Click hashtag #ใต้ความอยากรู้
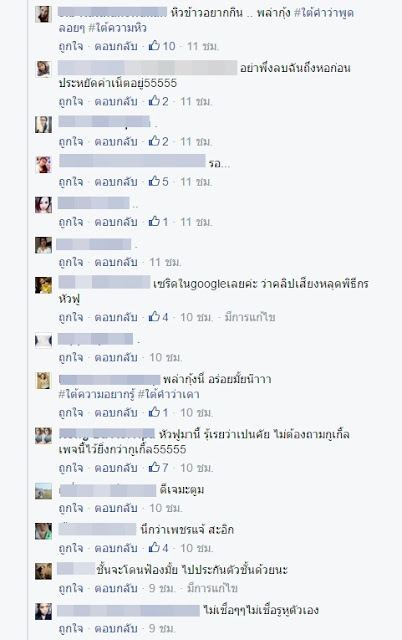 (96, 395)
